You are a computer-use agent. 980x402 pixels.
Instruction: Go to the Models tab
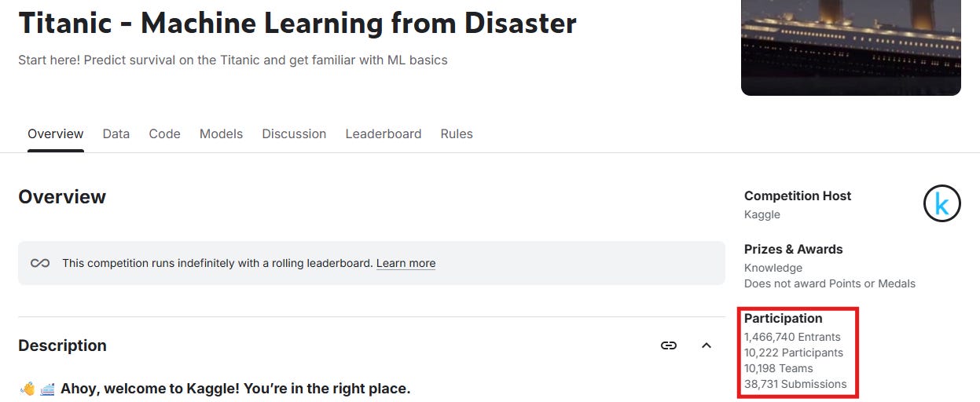tap(221, 133)
